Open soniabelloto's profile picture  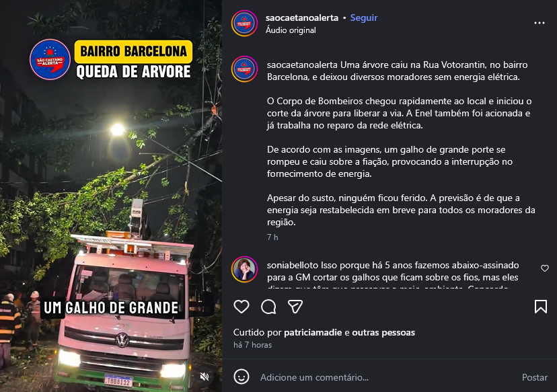coord(244,270)
